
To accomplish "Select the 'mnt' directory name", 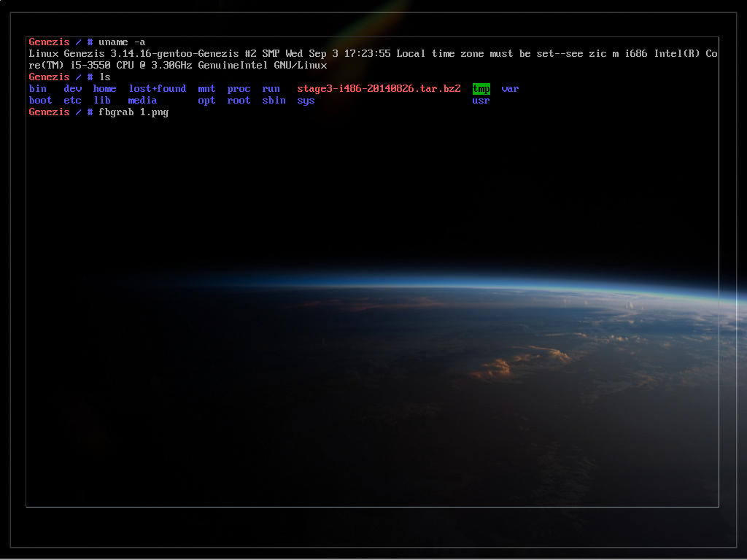I will point(206,89).
